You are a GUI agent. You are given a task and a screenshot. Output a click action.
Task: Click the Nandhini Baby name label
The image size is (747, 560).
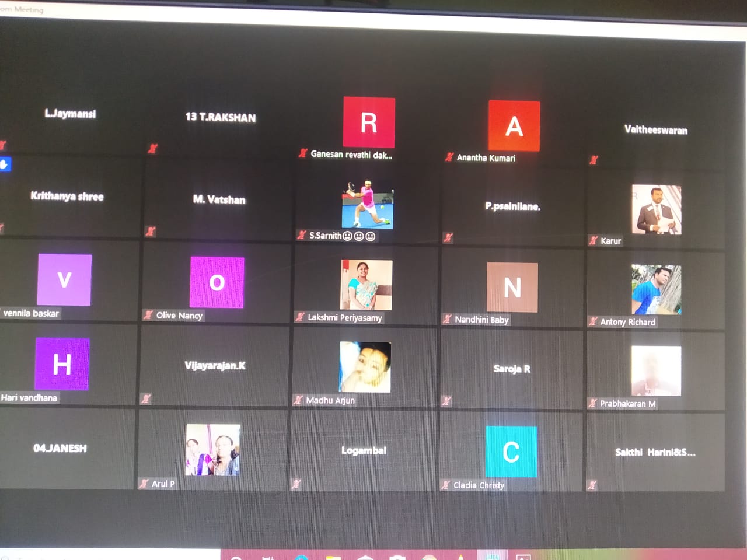click(481, 320)
